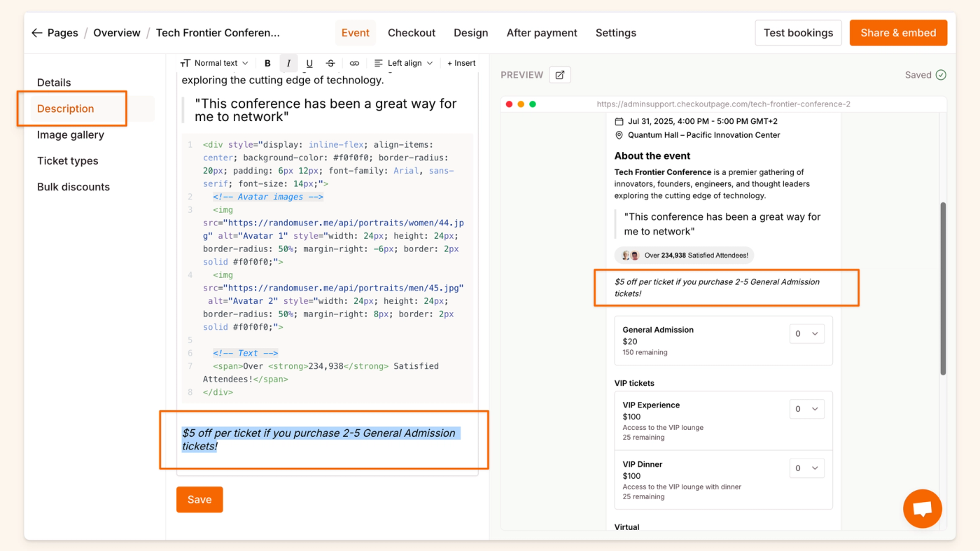Click the quote block in the preview

click(722, 224)
